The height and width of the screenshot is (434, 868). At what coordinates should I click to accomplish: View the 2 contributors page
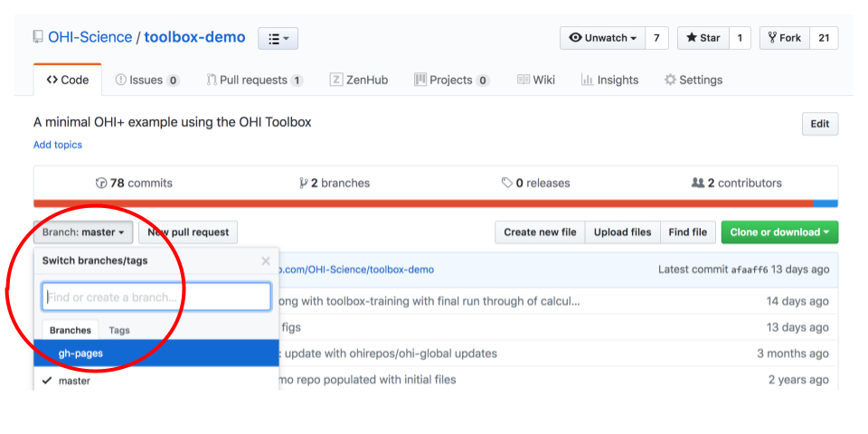coord(737,183)
